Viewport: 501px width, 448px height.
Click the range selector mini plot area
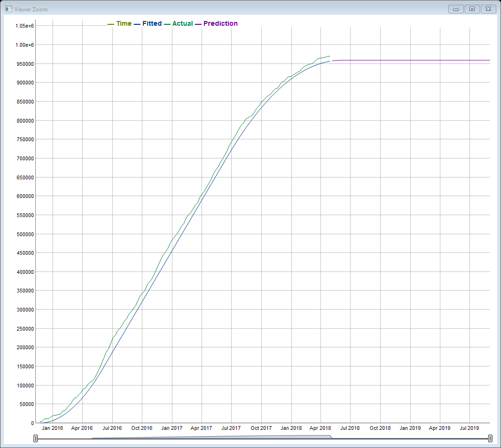tap(263, 437)
